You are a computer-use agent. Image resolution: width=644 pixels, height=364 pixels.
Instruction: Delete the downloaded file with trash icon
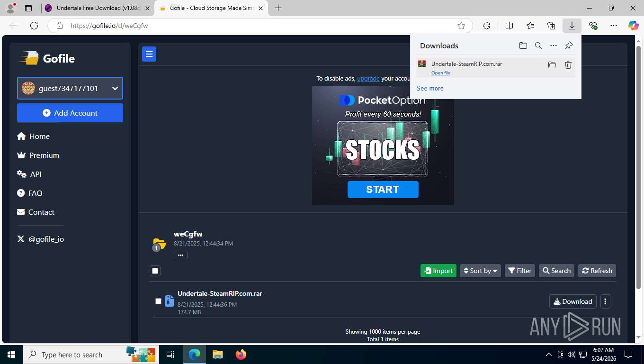[568, 65]
